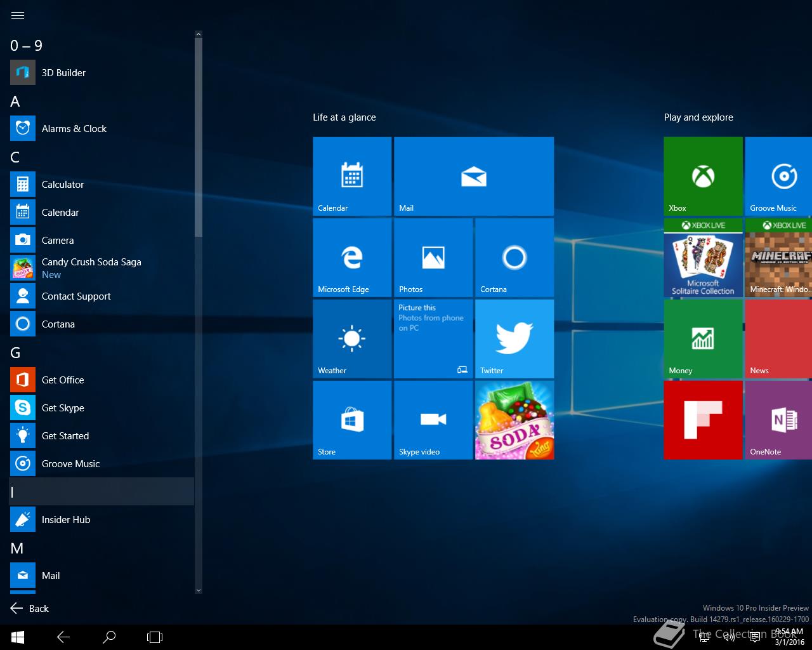Screen dimensions: 812x650
Task: Open Microsoft Solitaire Collection tile
Action: (703, 258)
